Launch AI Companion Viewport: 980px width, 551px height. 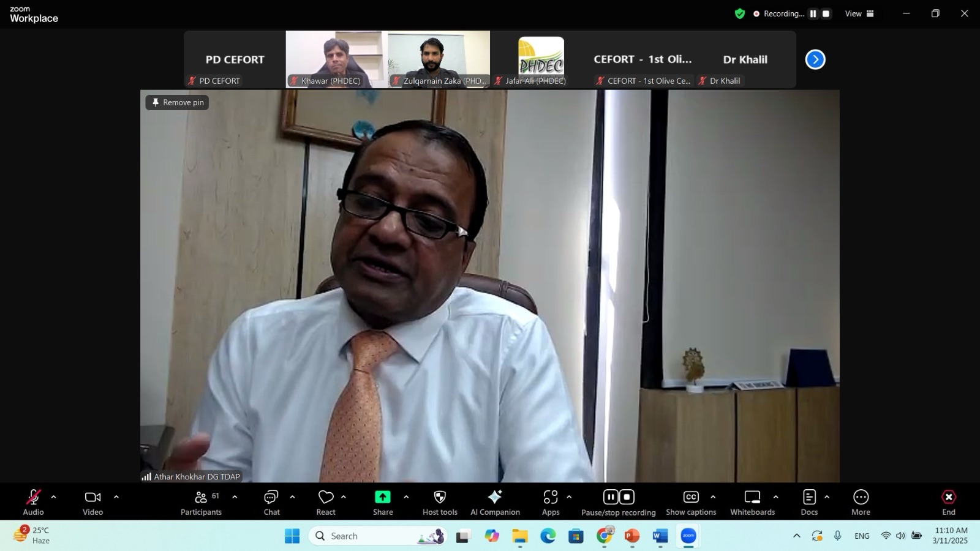(495, 502)
